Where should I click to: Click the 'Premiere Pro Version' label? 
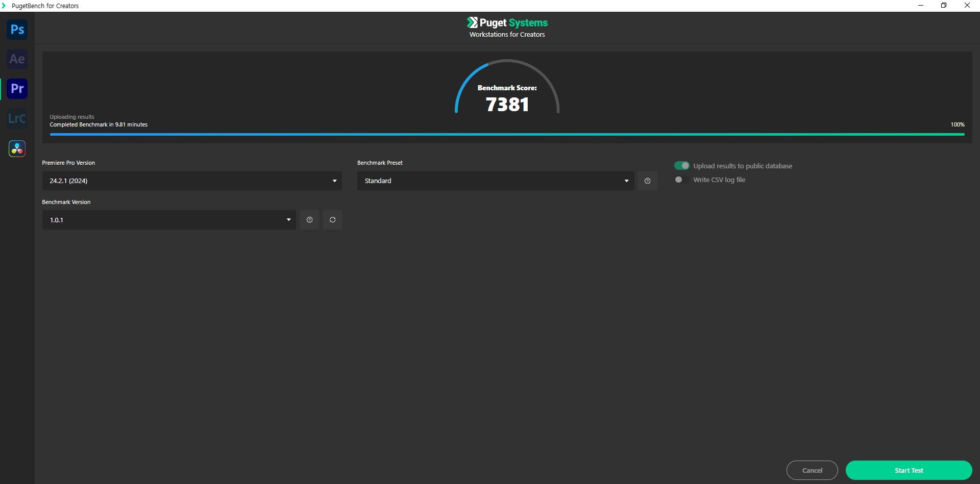pyautogui.click(x=68, y=163)
